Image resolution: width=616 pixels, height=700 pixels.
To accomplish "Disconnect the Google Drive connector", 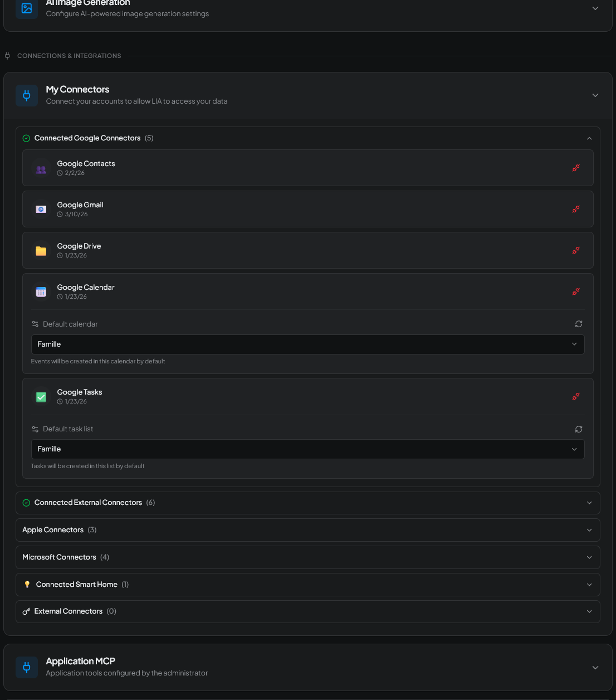I will coord(576,250).
